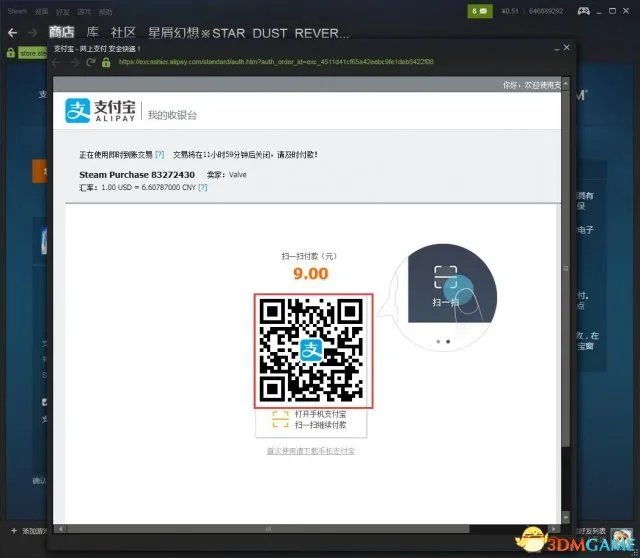Click the Alipay 支付宝 logo
Viewport: 640px width, 558px height.
100,110
